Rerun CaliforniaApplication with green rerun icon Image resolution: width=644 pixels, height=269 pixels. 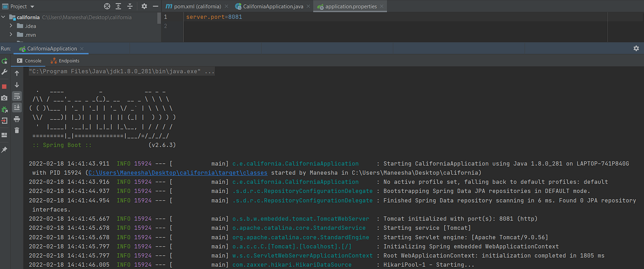4,61
